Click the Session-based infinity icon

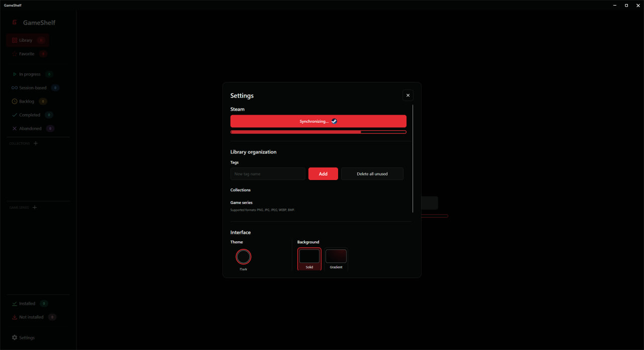coord(15,88)
